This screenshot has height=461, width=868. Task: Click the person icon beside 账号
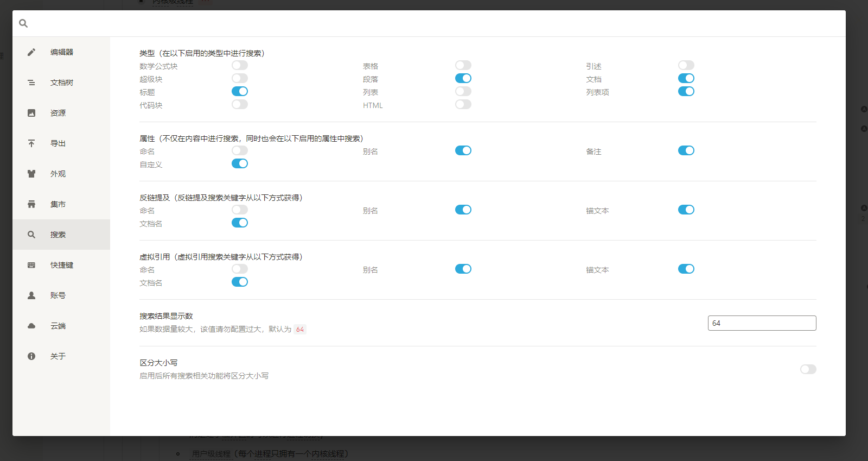31,295
